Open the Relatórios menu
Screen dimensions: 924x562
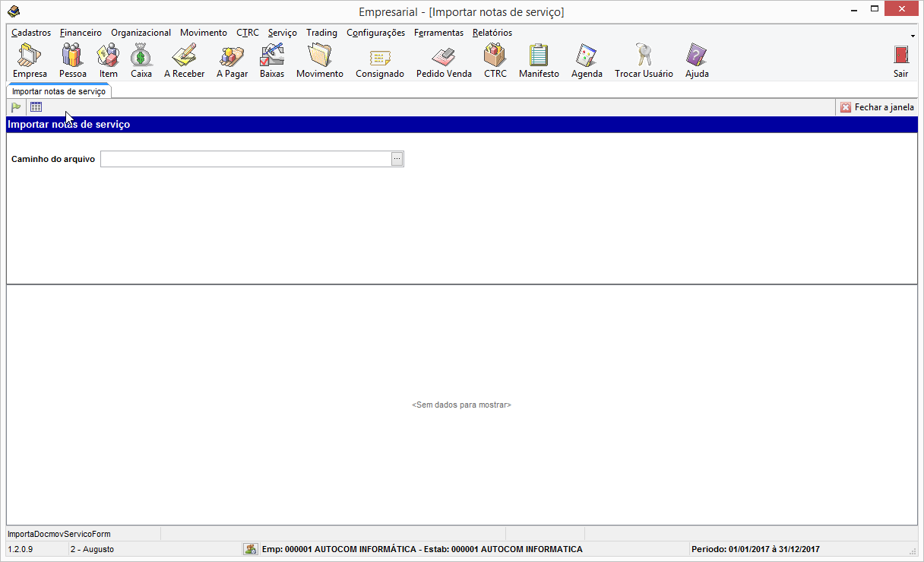coord(492,33)
